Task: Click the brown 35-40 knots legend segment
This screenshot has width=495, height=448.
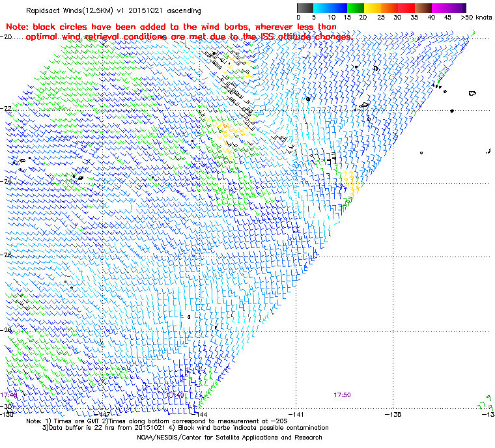Action: [423, 8]
